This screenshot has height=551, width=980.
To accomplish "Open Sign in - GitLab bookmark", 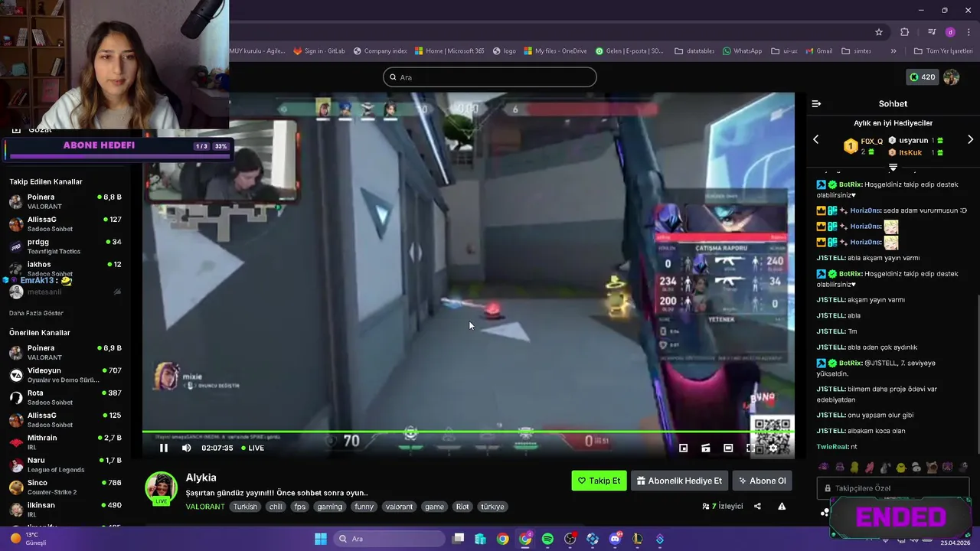I will (318, 51).
